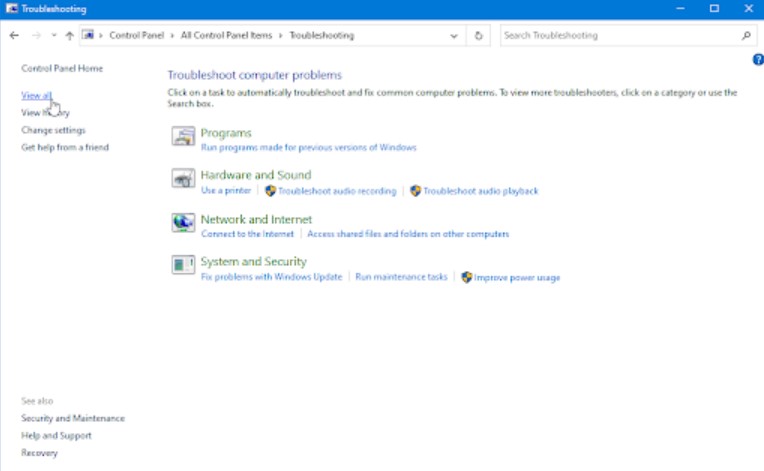764x471 pixels.
Task: Open View history
Action: pyautogui.click(x=45, y=113)
